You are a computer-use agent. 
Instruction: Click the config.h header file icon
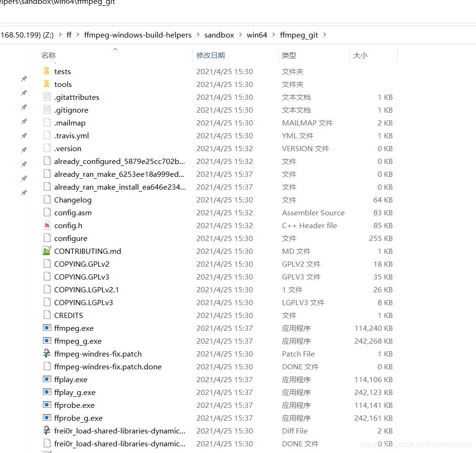pos(47,225)
